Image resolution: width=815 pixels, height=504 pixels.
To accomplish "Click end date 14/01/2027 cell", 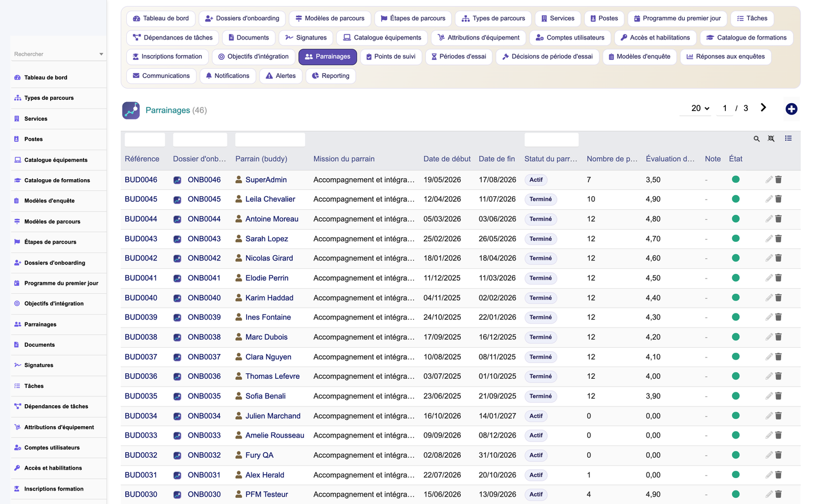I will pyautogui.click(x=497, y=416).
